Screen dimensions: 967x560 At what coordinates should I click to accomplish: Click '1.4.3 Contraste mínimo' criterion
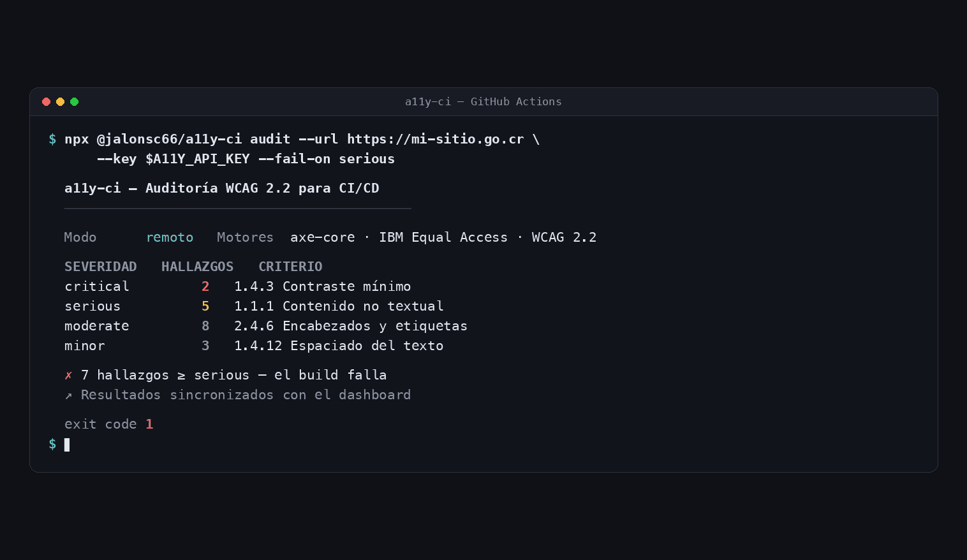pyautogui.click(x=323, y=286)
